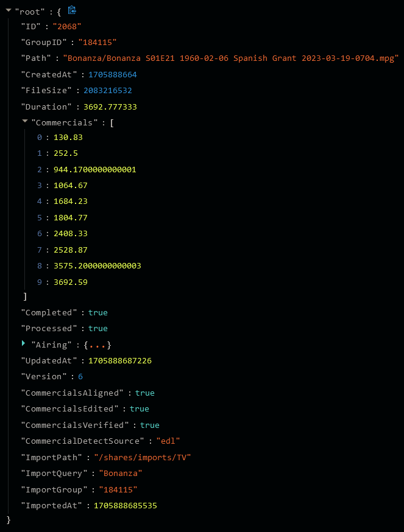
Task: Click the CommercialsVerified true value
Action: [149, 425]
